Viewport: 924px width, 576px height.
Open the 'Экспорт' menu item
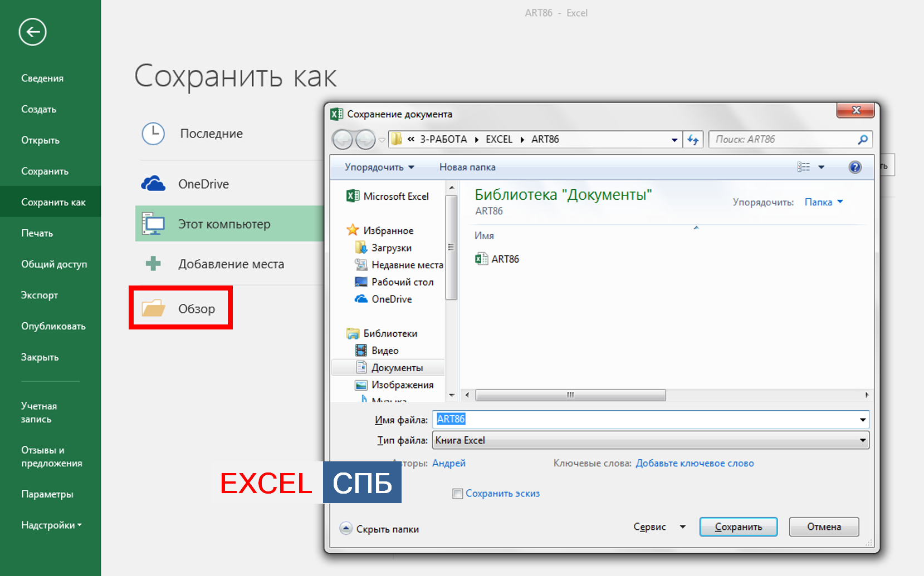point(40,295)
